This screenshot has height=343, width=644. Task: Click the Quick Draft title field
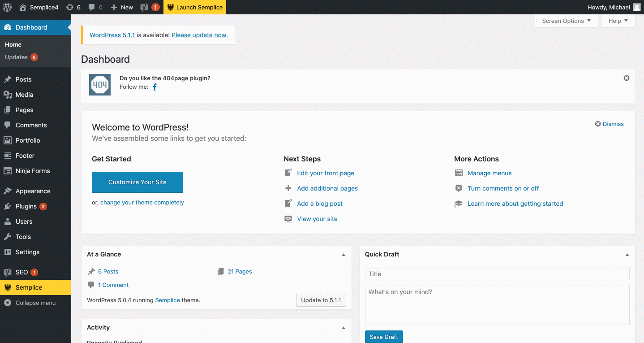click(x=497, y=274)
